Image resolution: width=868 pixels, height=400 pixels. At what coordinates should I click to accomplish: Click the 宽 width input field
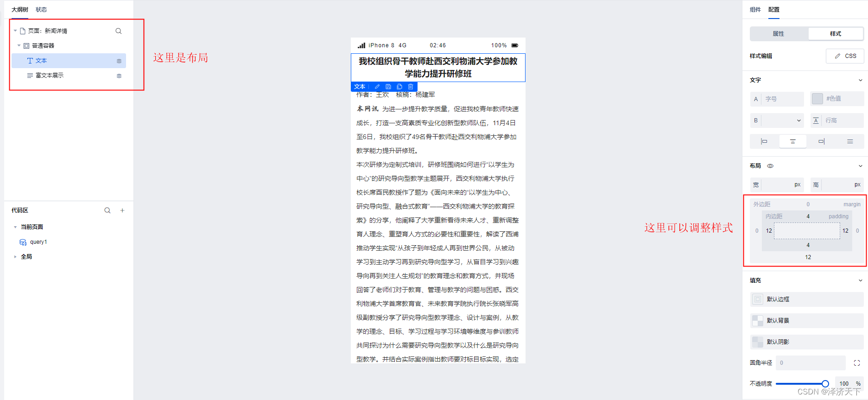tap(777, 185)
